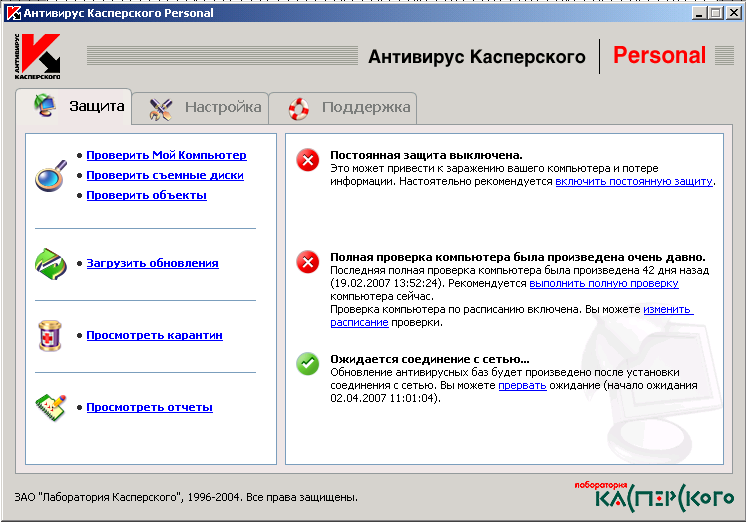Click the Ожидается соединение с сетью heading

tap(430, 359)
